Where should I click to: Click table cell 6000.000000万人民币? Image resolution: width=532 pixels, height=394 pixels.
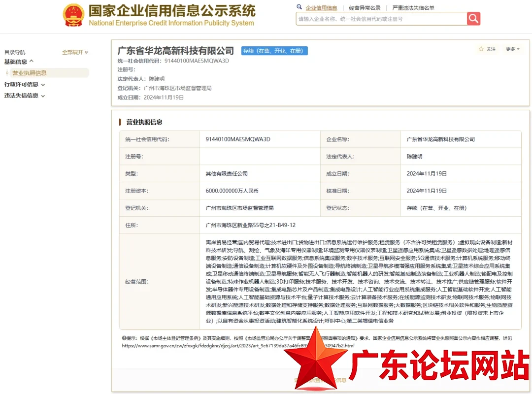pos(232,191)
